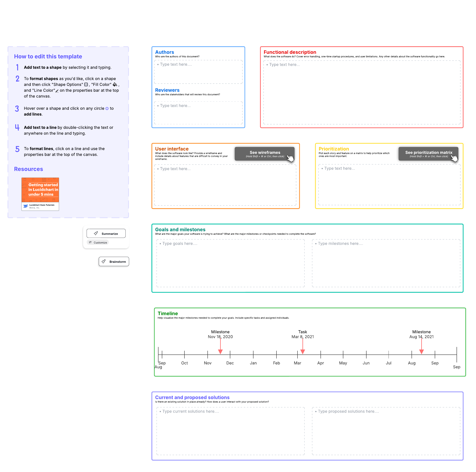Click the Shape Options icon in step 2
476x472 pixels.
click(x=86, y=85)
